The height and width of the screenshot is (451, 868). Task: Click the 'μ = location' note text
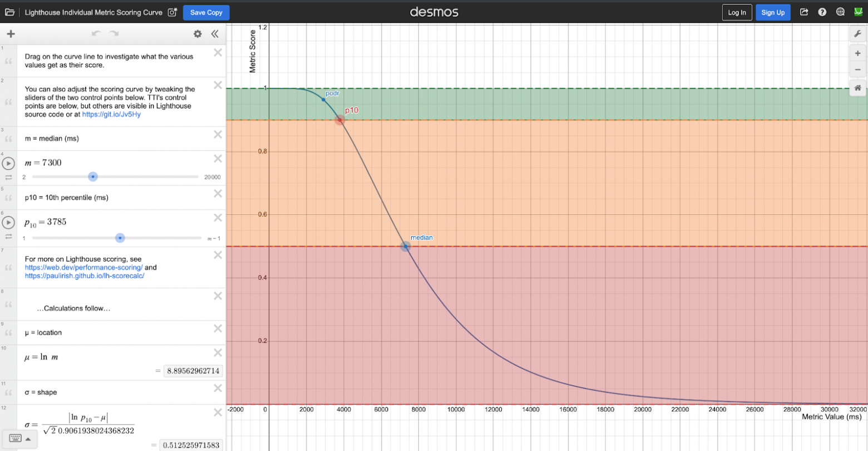click(x=43, y=332)
